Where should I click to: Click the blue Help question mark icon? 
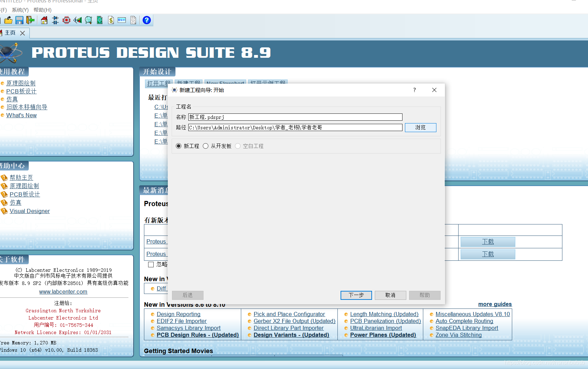(147, 20)
